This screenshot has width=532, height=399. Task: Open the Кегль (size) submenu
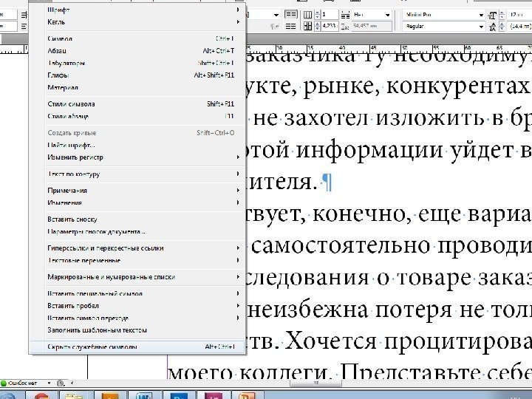137,22
